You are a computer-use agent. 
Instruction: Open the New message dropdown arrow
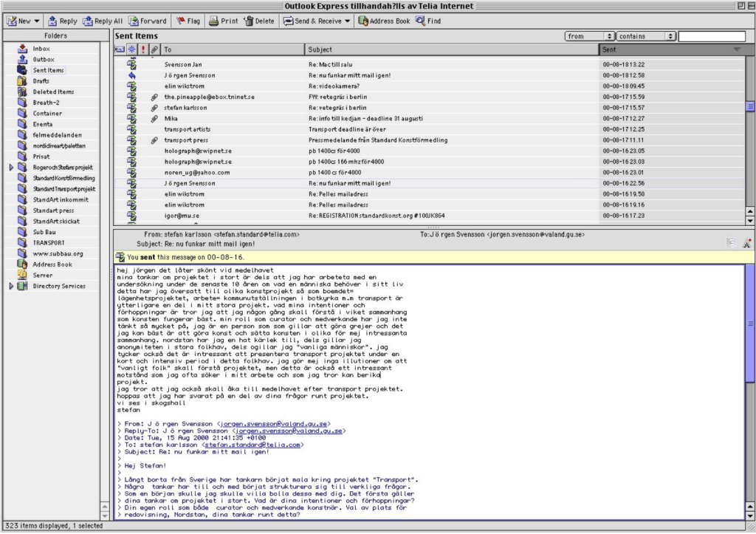click(x=37, y=21)
